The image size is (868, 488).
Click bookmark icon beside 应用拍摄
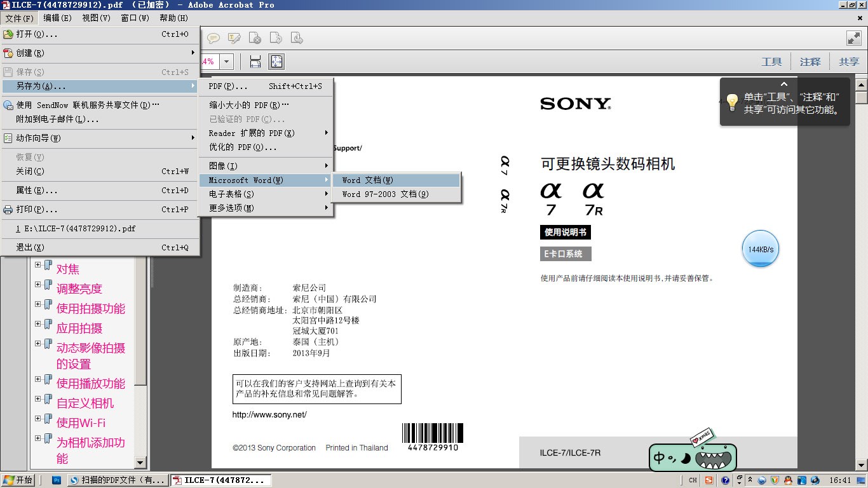click(x=48, y=324)
